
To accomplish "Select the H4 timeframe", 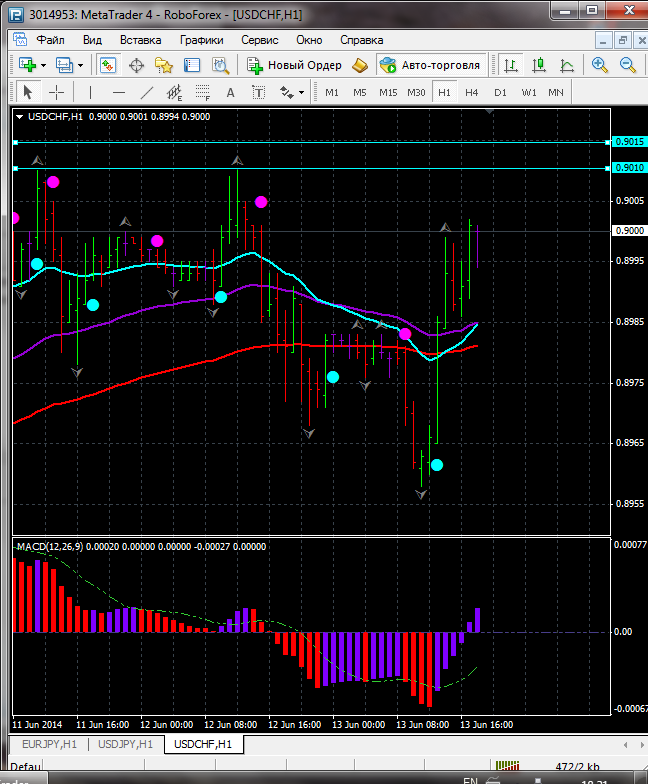I will (x=471, y=92).
